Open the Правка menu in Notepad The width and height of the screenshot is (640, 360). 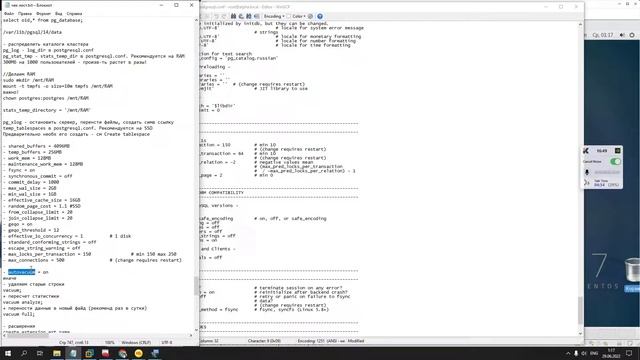coord(24,13)
